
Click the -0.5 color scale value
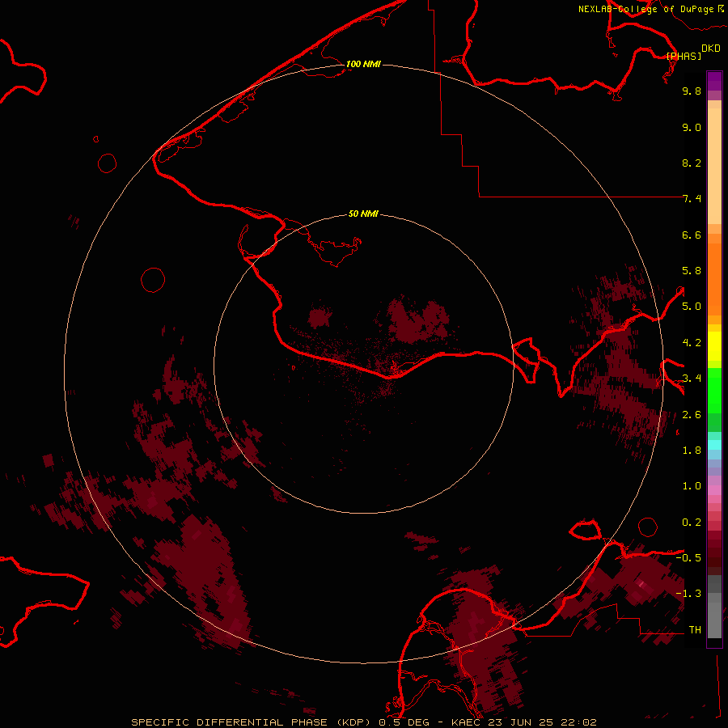pos(688,557)
